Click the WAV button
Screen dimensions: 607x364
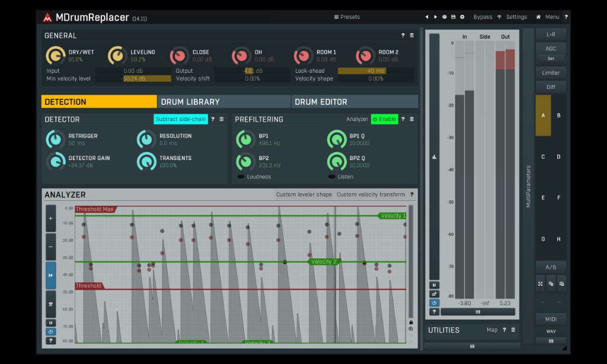[551, 331]
